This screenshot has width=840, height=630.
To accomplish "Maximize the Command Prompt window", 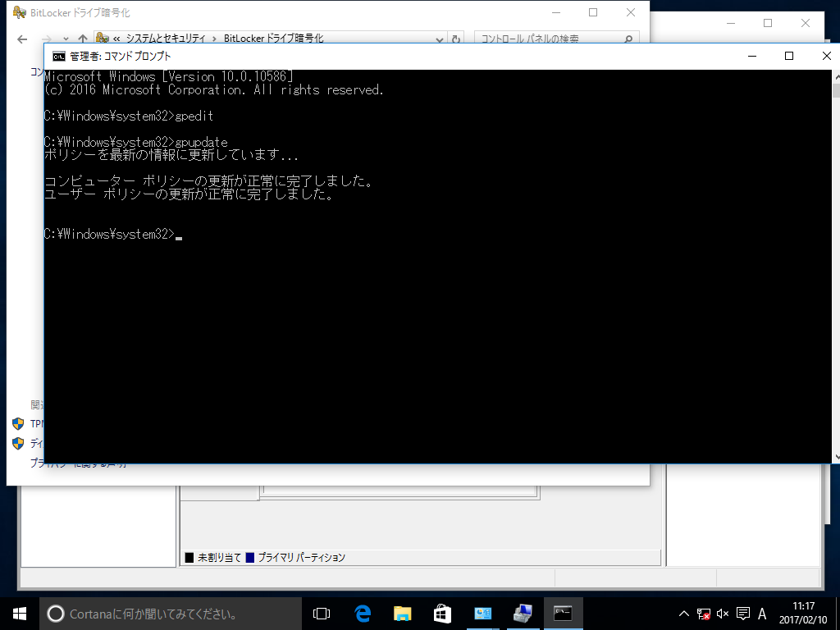I will coord(789,57).
